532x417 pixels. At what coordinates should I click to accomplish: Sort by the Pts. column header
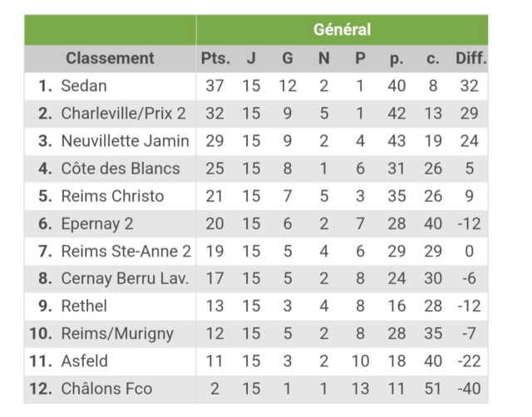click(215, 58)
